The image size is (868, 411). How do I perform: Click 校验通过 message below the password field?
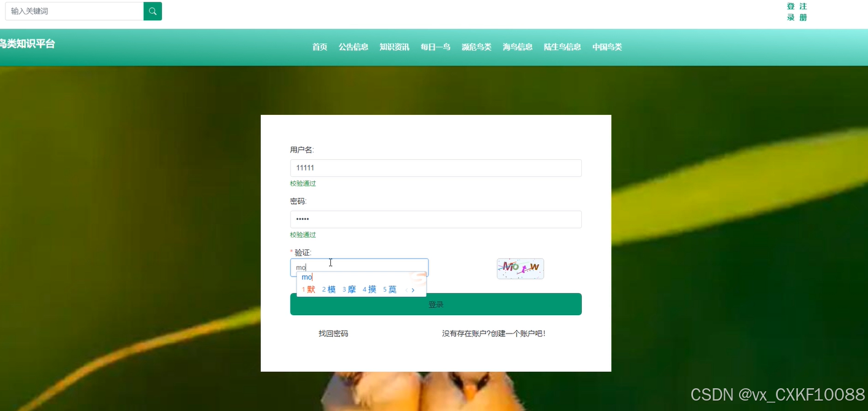tap(303, 235)
